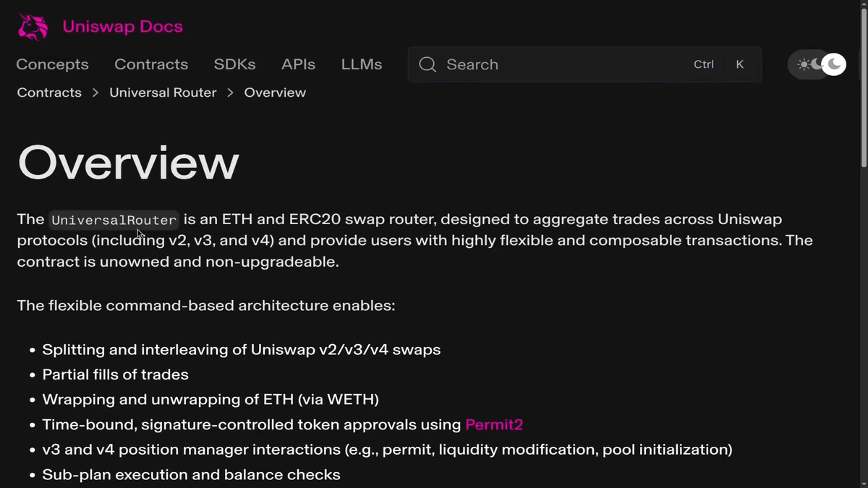
Task: Click chevron after Universal Router breadcrumb
Action: tap(230, 93)
